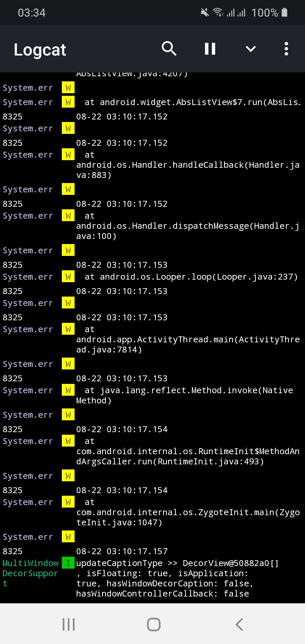
Task: Tap the W marker beside Method.invoke line
Action: pyautogui.click(x=68, y=390)
